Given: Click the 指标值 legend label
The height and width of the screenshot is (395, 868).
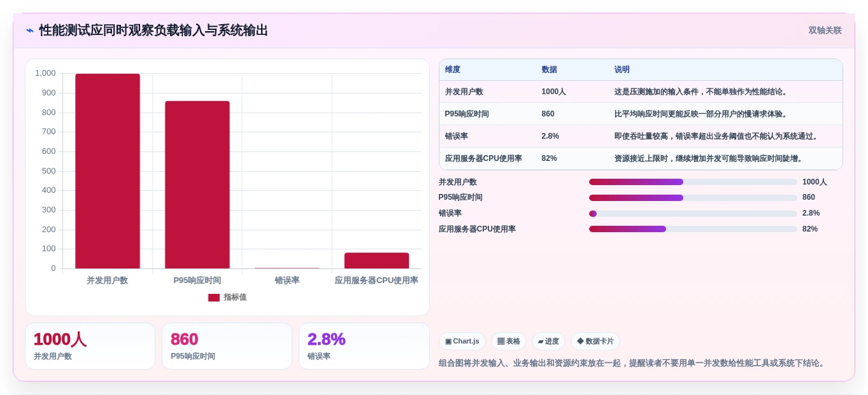Looking at the screenshot, I should [235, 298].
